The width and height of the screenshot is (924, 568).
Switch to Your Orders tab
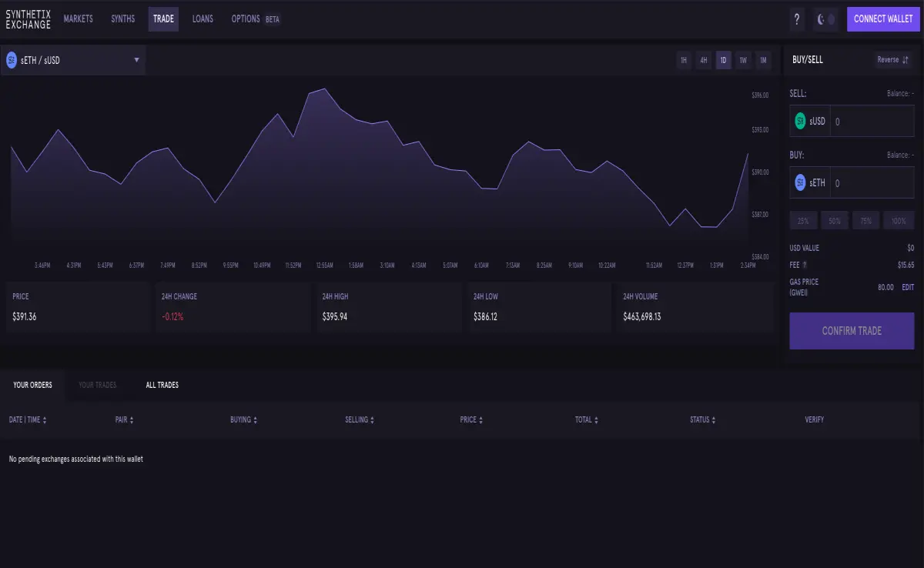coord(33,385)
